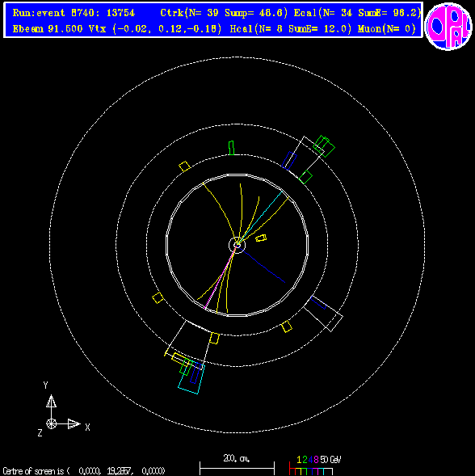Click the Ecal N=34 SumE summary

coord(358,13)
